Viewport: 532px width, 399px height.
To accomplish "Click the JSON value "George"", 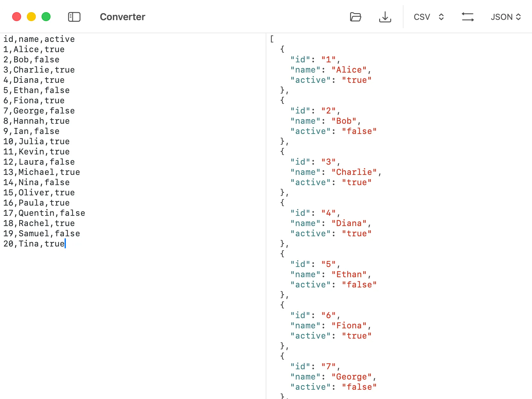I will (351, 377).
